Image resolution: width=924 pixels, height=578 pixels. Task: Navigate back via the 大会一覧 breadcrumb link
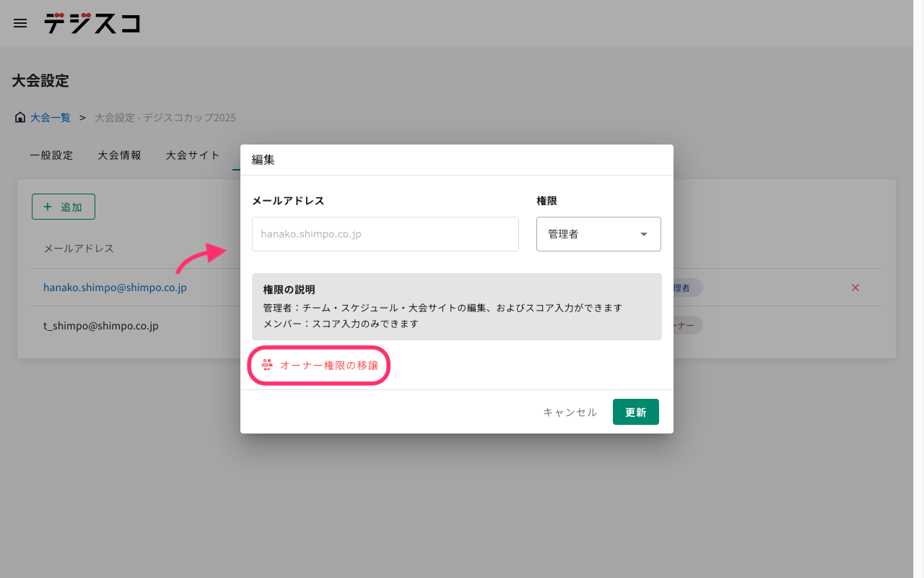pos(49,117)
